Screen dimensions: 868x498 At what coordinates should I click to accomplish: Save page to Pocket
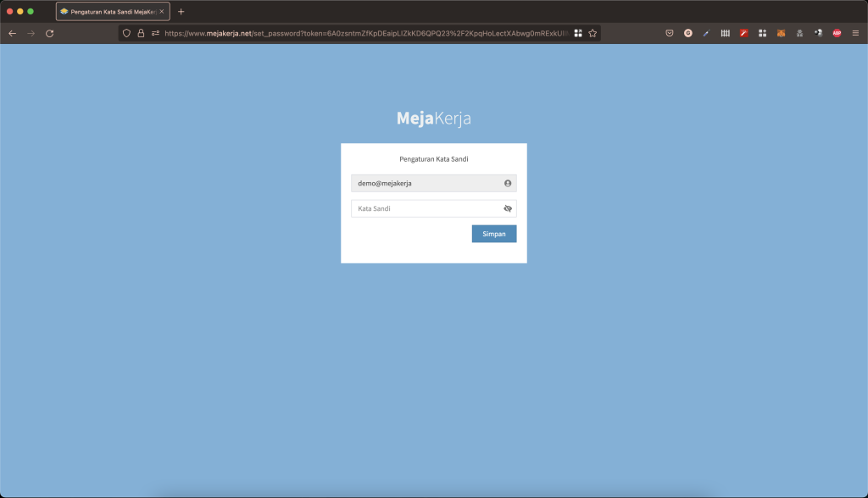(x=670, y=33)
